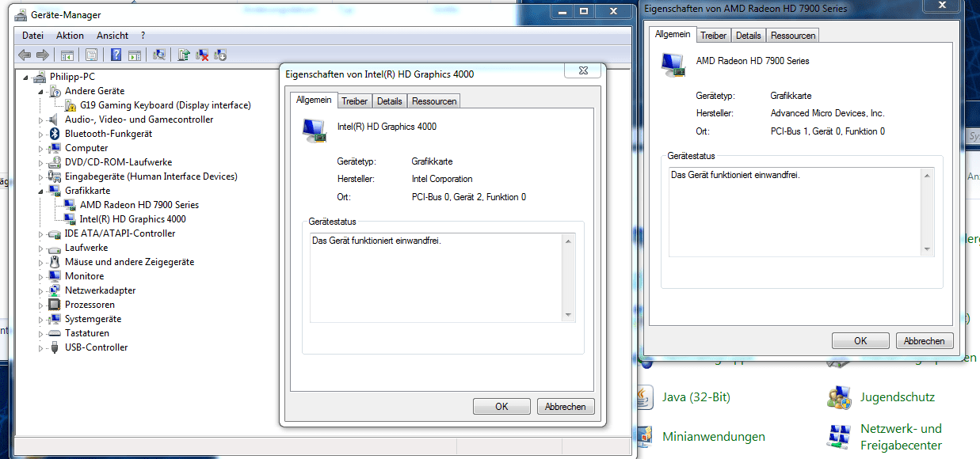
Task: Open Ressourcen tab in AMD Radeon dialog
Action: tap(792, 36)
